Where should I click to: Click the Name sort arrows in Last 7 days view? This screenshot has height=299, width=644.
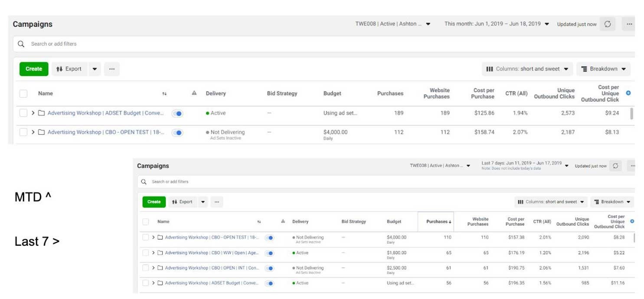tap(259, 222)
